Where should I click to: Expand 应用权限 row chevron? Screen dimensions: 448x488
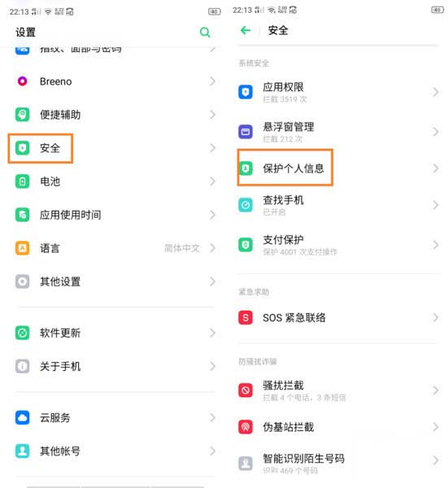[x=436, y=92]
